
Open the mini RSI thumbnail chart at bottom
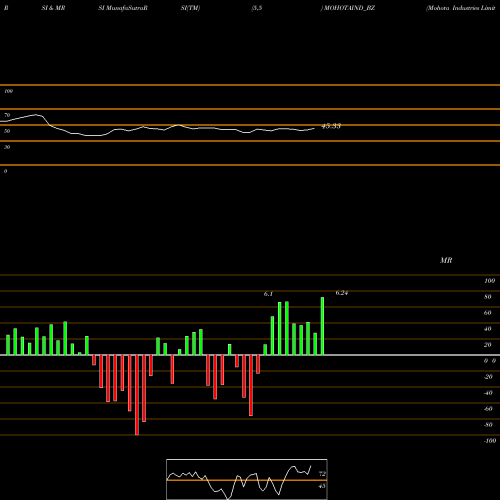coord(247,479)
